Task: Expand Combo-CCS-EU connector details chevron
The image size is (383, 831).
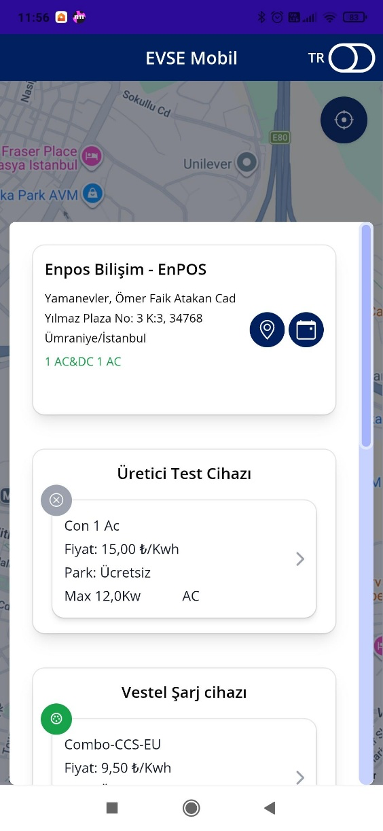Action: click(300, 777)
